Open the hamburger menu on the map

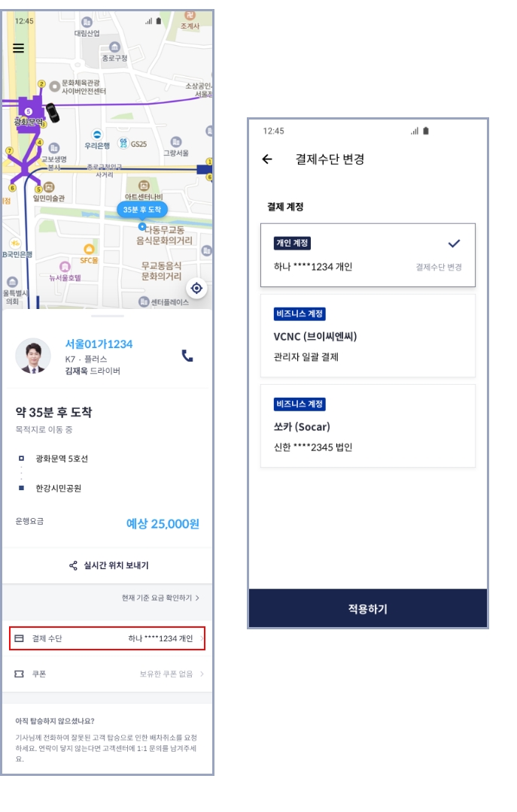pyautogui.click(x=19, y=48)
